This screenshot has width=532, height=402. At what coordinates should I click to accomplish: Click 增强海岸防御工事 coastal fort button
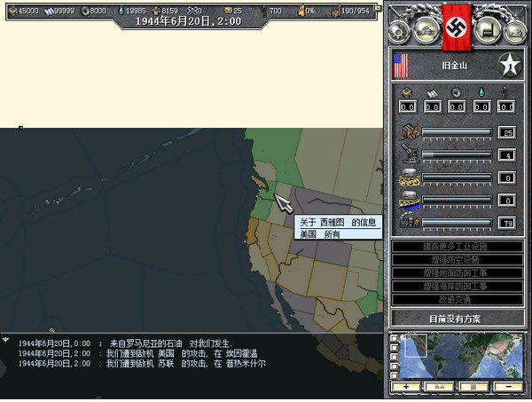click(457, 287)
